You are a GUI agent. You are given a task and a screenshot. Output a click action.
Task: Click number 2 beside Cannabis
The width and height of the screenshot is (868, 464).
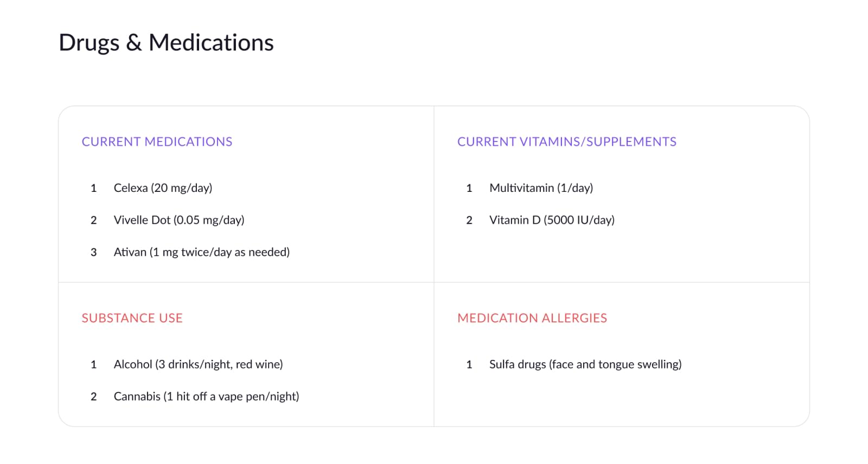(x=93, y=396)
